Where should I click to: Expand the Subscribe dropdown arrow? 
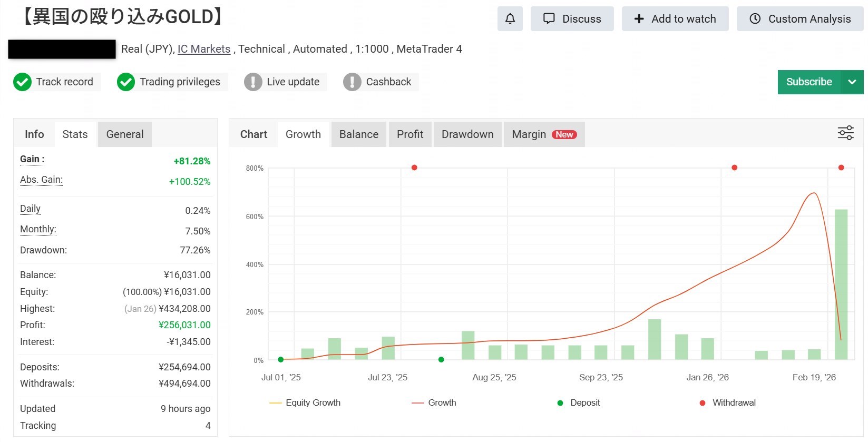[x=852, y=82]
